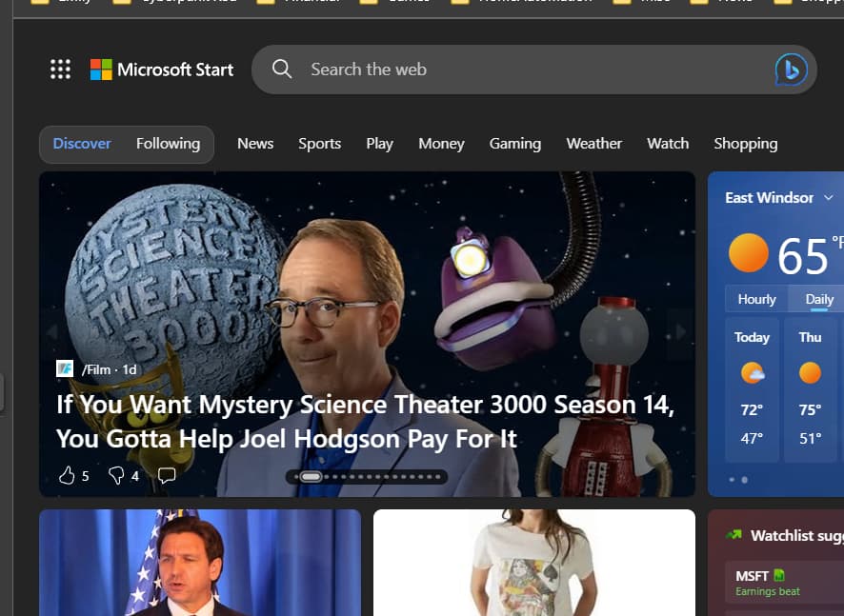Switch to the Discover tab

click(x=82, y=144)
